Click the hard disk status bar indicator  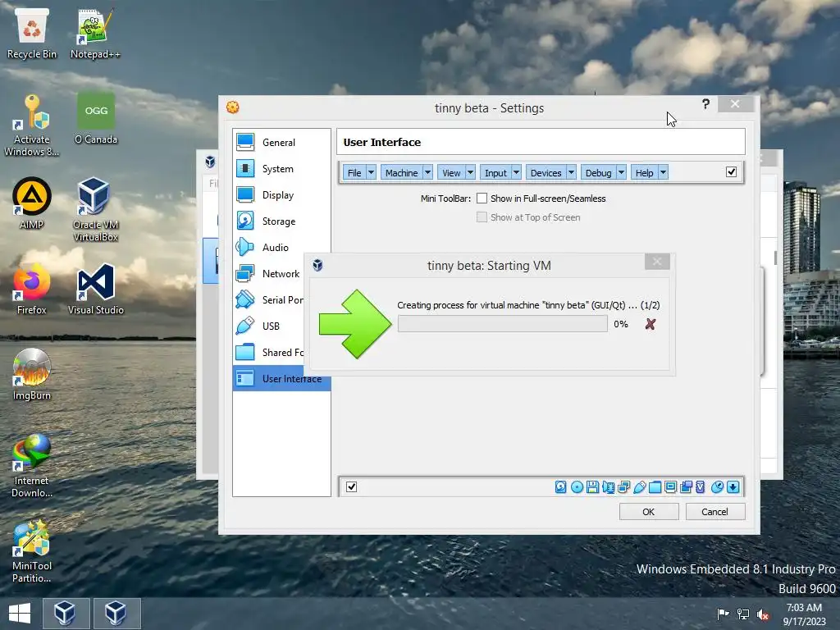pos(560,487)
